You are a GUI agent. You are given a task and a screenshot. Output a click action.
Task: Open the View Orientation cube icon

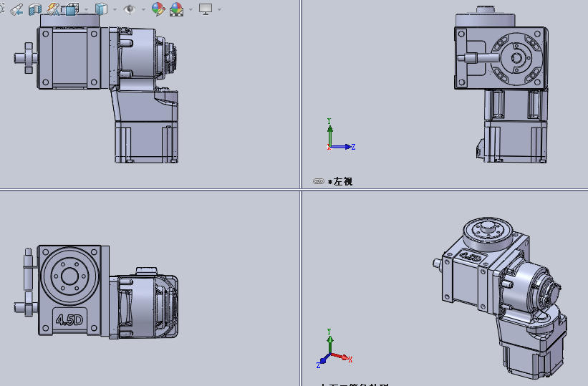(71, 9)
